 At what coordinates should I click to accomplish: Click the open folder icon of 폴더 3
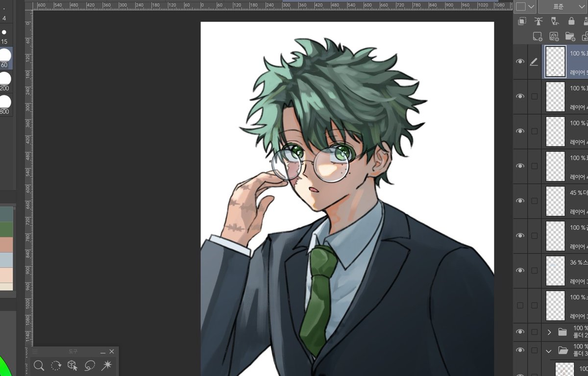click(563, 350)
